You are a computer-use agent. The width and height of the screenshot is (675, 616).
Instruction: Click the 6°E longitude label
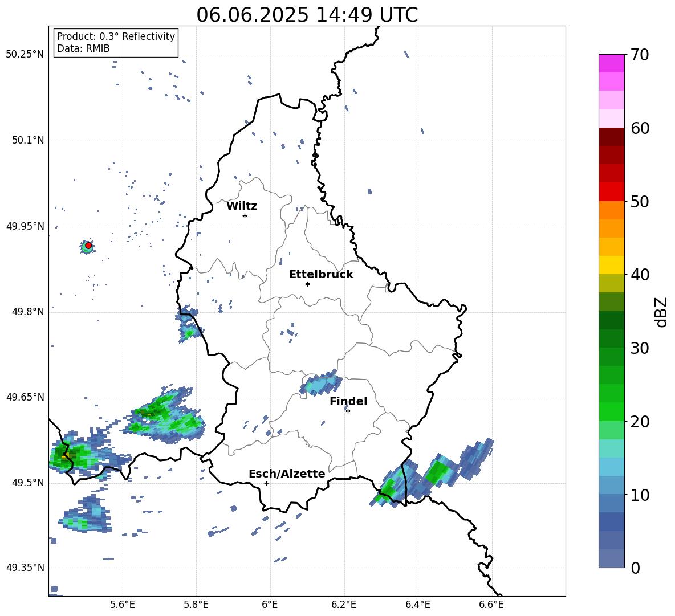270,605
